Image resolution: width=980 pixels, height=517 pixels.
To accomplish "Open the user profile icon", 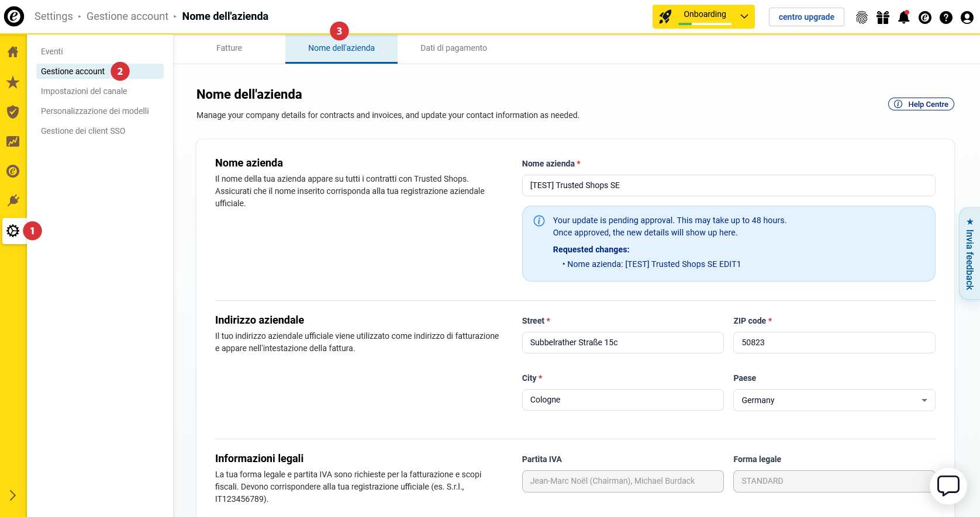I will pos(967,18).
